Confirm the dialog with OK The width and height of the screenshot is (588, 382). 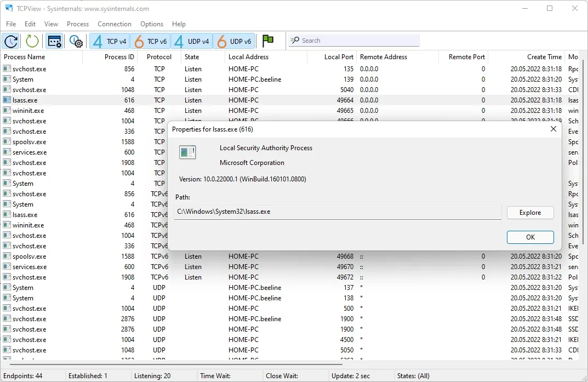pos(530,237)
